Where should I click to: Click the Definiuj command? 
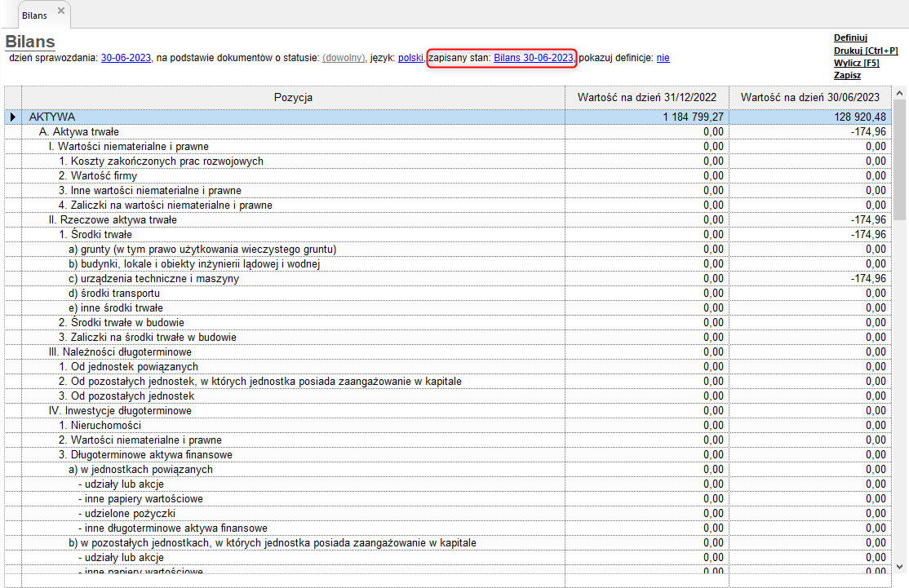pyautogui.click(x=849, y=38)
